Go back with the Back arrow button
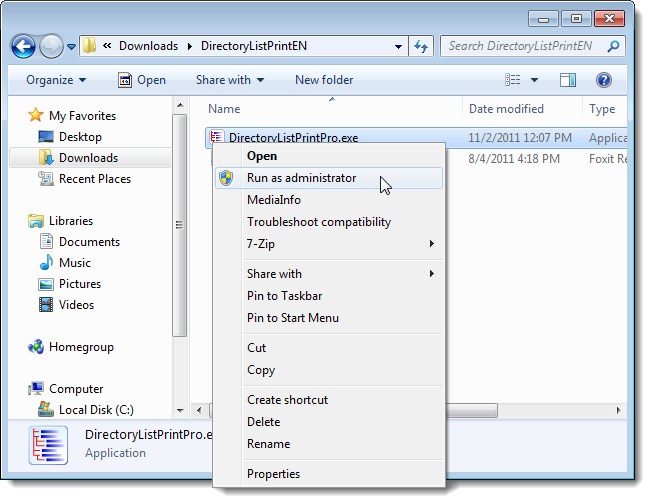The height and width of the screenshot is (503, 650). pyautogui.click(x=23, y=46)
